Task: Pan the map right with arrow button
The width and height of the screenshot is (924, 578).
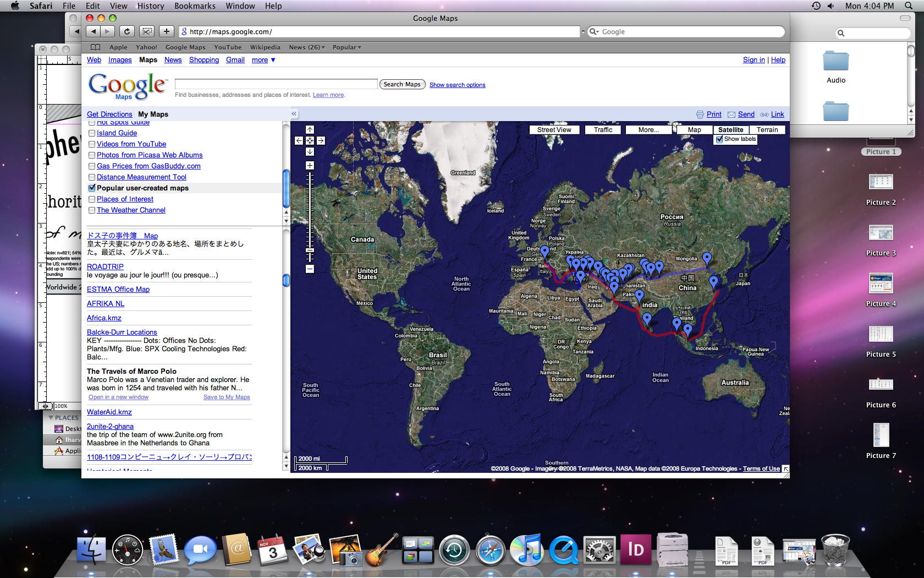Action: (x=321, y=141)
